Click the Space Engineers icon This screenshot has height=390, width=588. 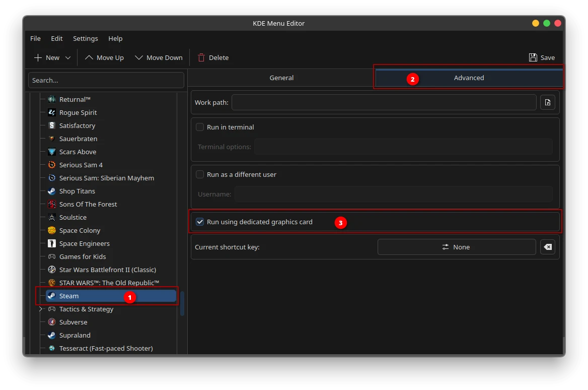coord(52,243)
